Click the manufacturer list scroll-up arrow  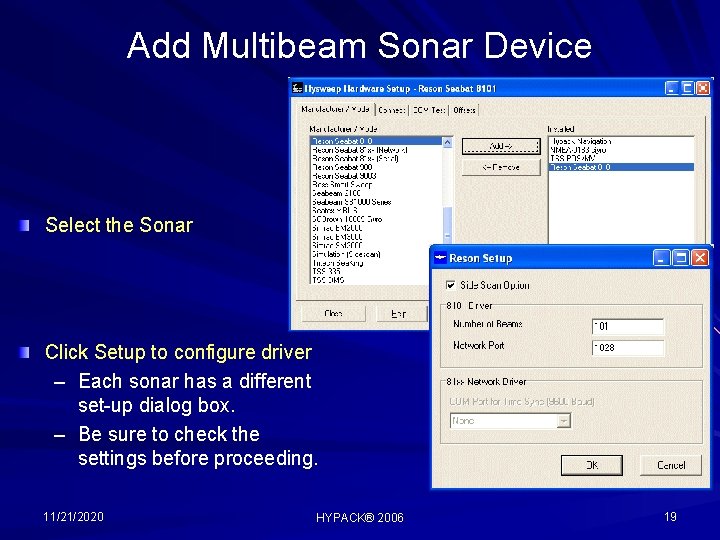pyautogui.click(x=448, y=142)
